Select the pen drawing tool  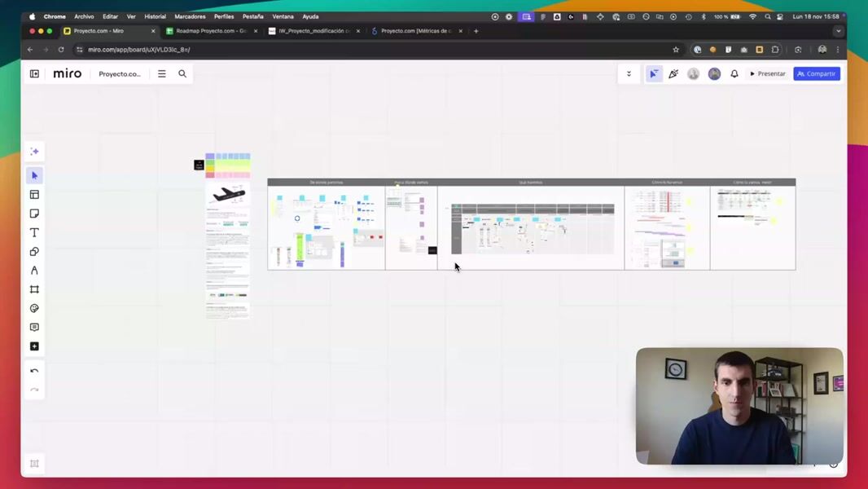[34, 271]
